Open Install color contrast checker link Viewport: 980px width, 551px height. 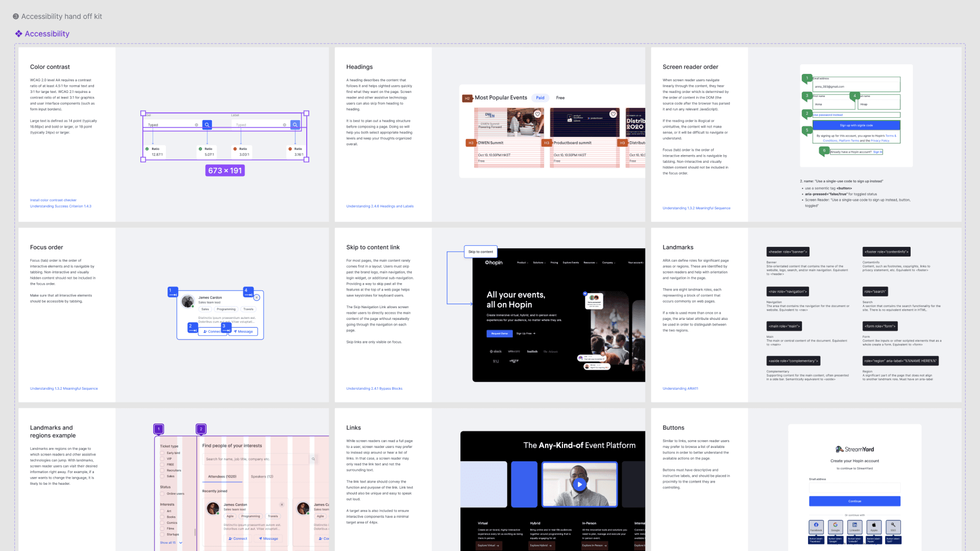[x=53, y=201]
